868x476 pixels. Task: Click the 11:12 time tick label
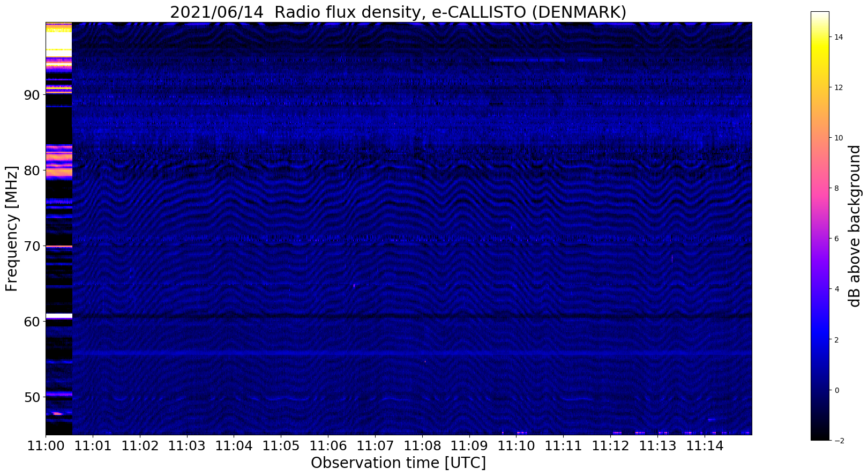[610, 446]
